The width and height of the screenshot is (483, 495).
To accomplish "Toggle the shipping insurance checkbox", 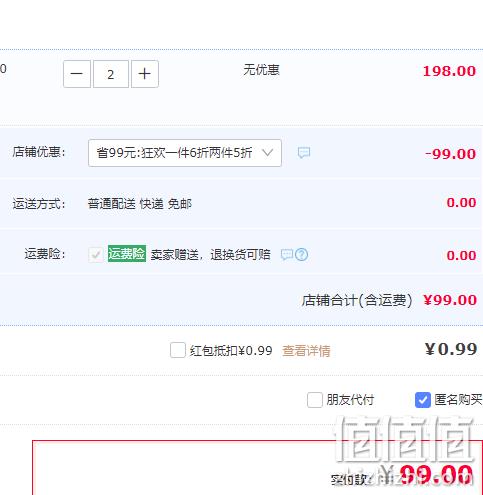I will coord(96,255).
